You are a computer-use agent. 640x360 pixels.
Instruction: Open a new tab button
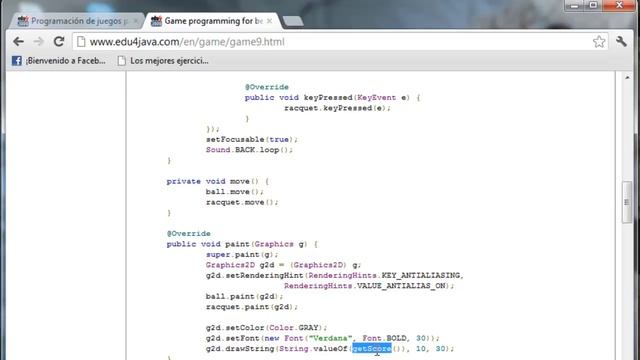293,21
